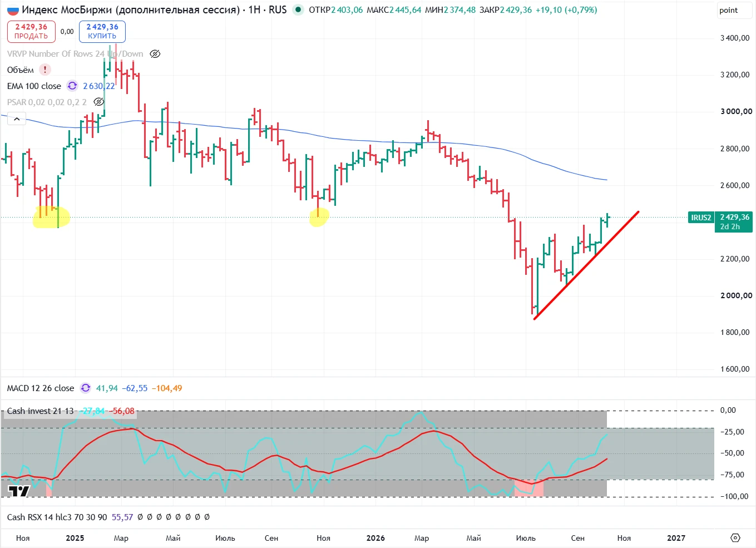Click the +19,10 (+0,79%) change value
The width and height of the screenshot is (756, 548).
(566, 9)
